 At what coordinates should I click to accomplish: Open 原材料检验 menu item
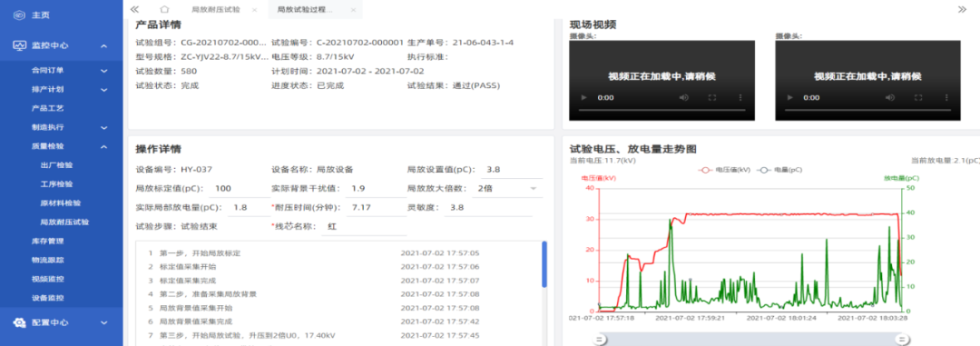[x=62, y=203]
